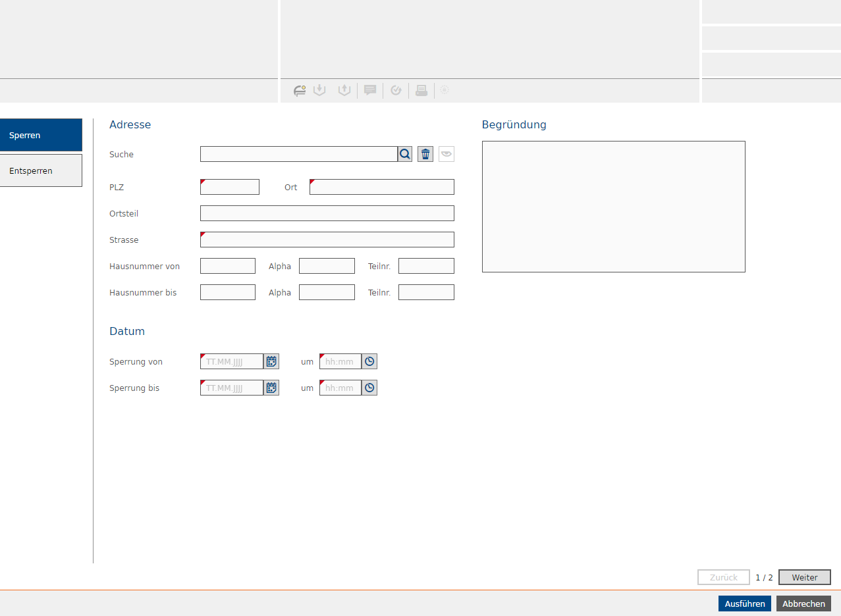The image size is (841, 616).
Task: Click the eye icon next to the trash
Action: (447, 154)
